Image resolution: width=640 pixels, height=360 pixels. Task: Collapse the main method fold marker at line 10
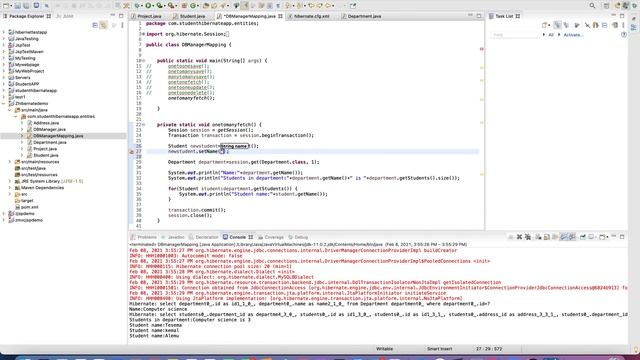(x=144, y=61)
